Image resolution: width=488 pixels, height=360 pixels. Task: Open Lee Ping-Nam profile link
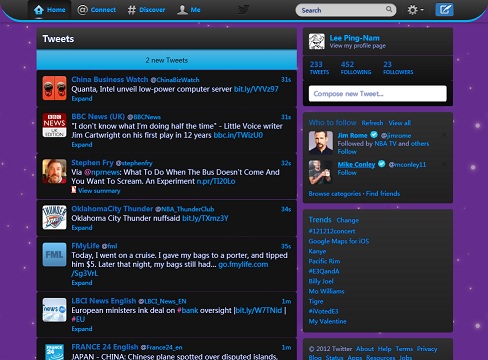pos(355,38)
